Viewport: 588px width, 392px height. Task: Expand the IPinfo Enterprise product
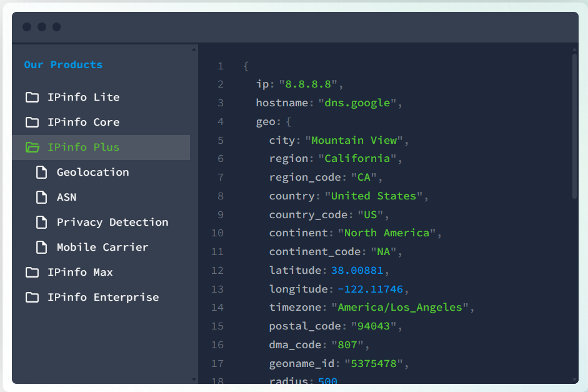tap(102, 298)
